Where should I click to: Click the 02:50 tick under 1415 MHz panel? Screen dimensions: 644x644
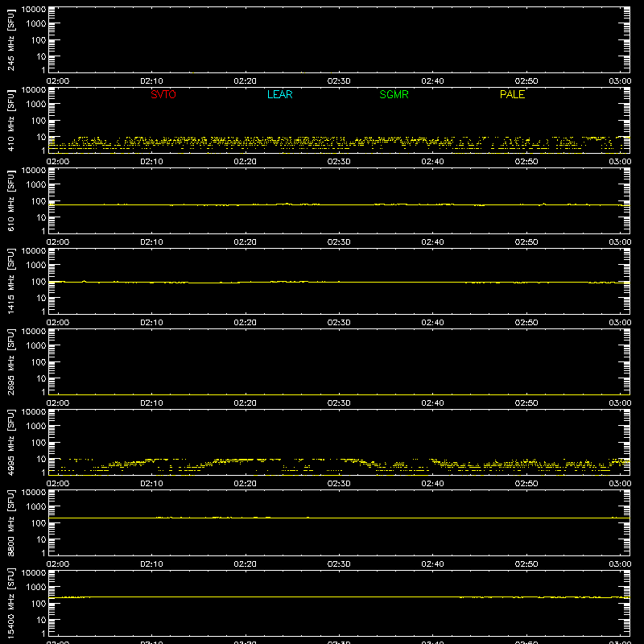tap(526, 323)
